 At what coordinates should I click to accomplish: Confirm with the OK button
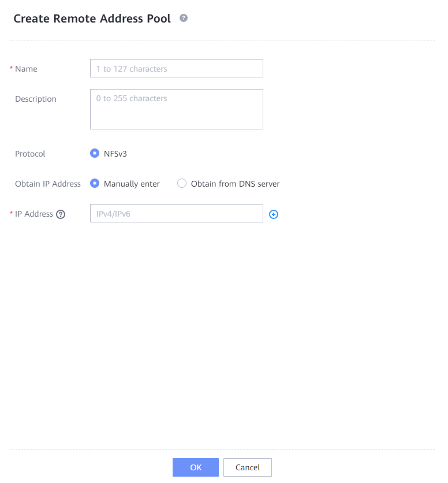tap(195, 467)
